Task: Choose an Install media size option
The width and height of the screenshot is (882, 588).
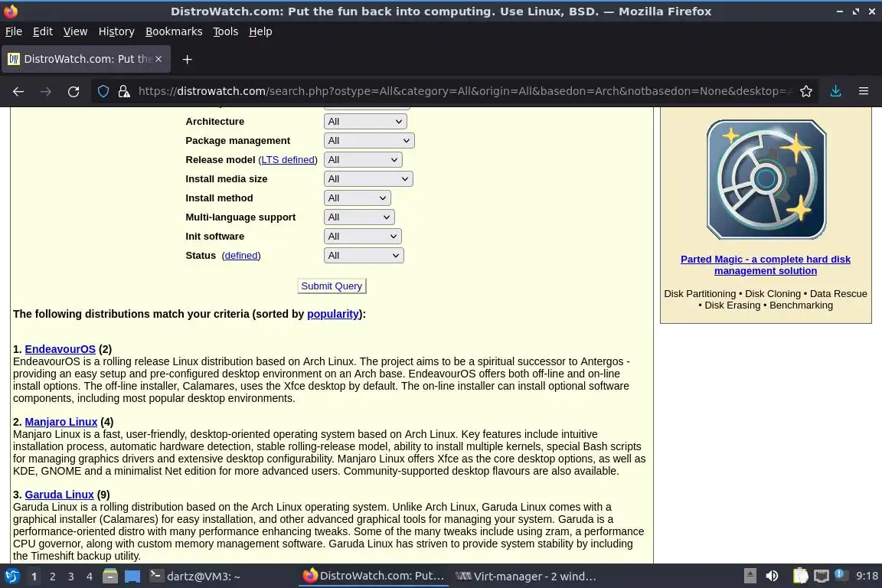Action: tap(368, 179)
